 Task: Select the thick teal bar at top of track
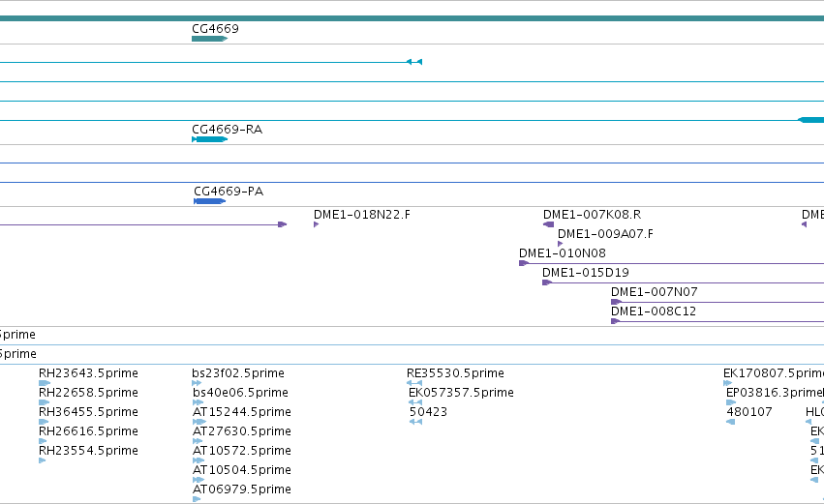point(412,18)
